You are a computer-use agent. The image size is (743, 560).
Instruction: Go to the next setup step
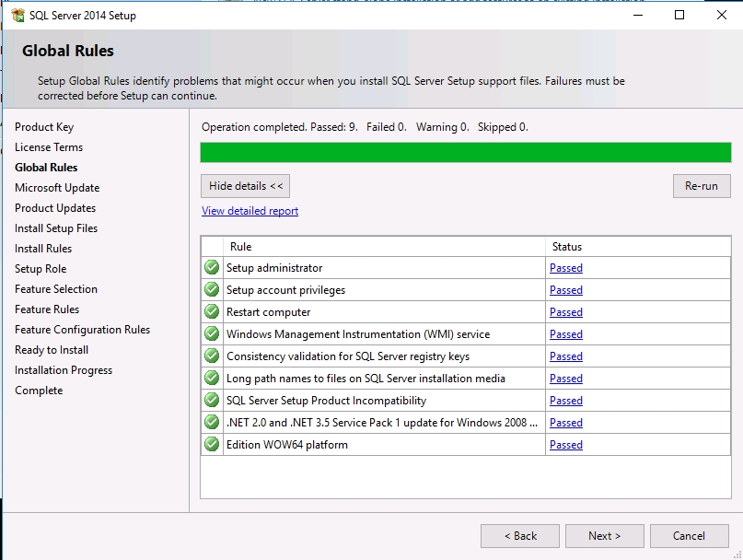coord(605,536)
